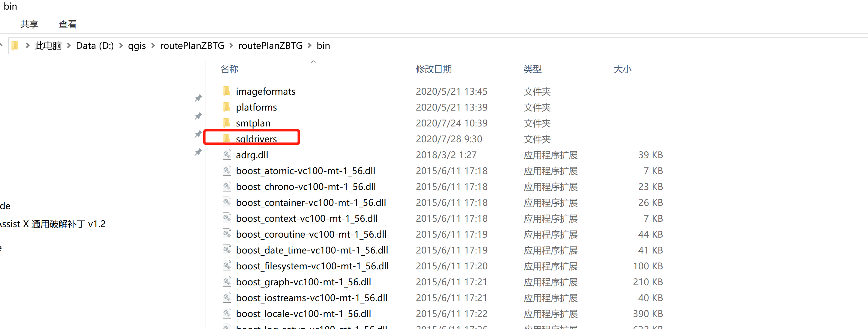
Task: Select the imageformats folder name
Action: pos(266,91)
